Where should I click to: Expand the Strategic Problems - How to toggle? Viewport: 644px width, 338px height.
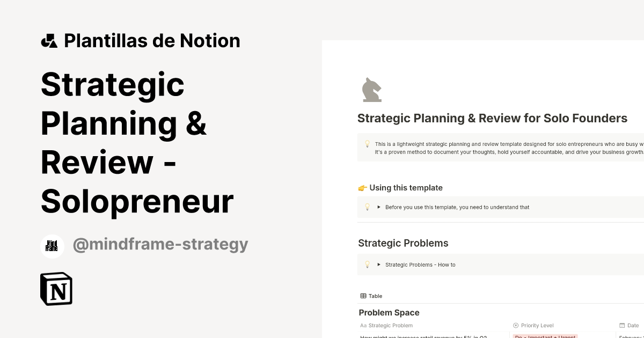pos(379,264)
